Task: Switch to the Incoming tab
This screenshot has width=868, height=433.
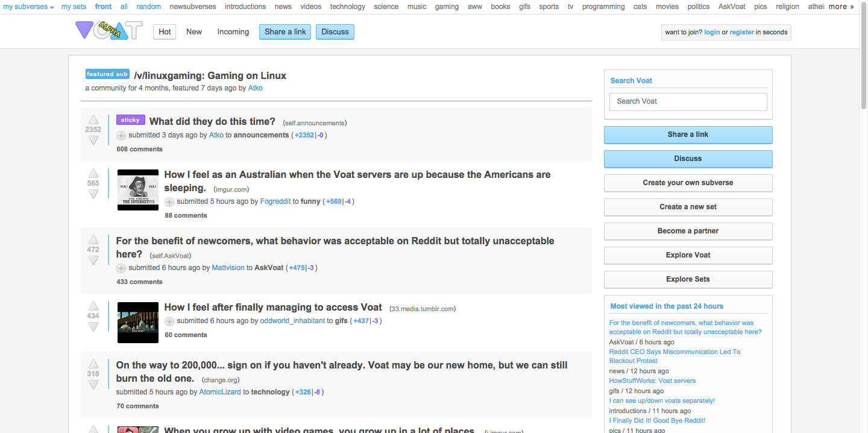Action: 233,32
